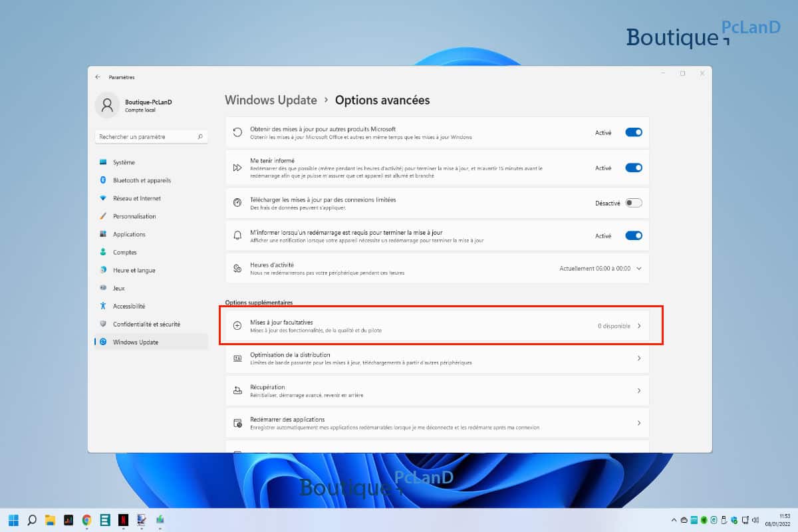Expand the Récupération settings row
798x532 pixels.
439,390
